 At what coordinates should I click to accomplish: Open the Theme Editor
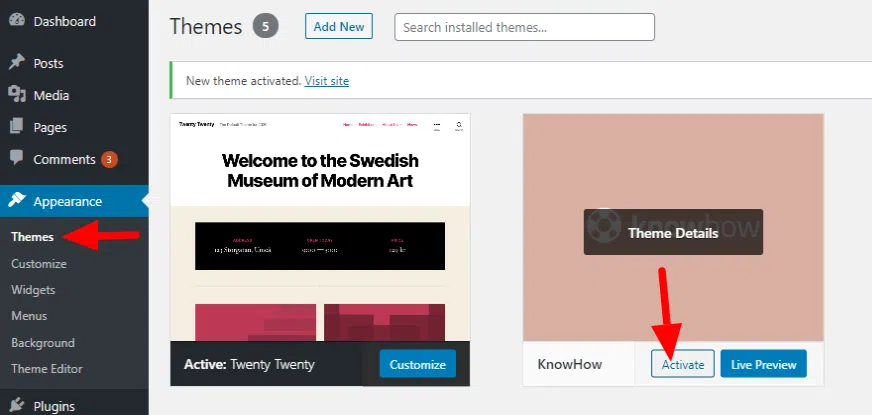[46, 369]
